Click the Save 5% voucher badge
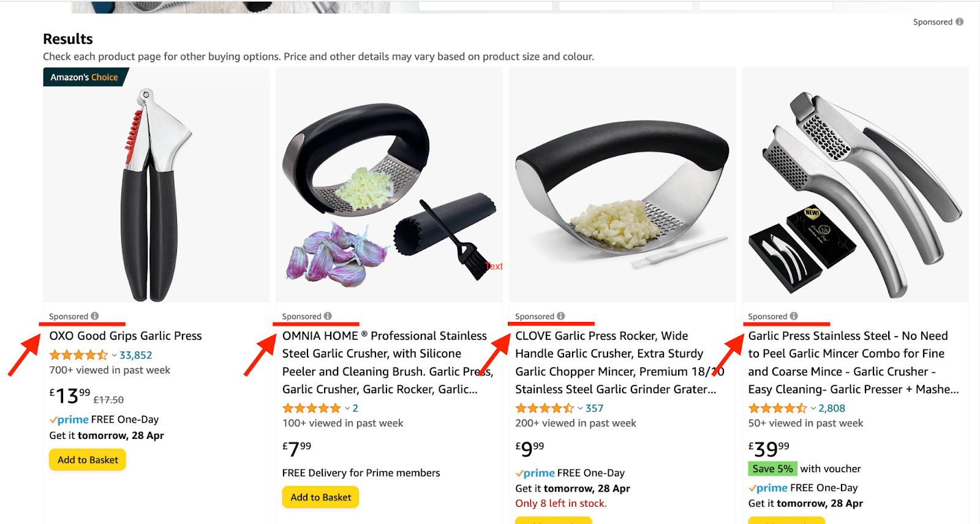Image resolution: width=980 pixels, height=524 pixels. point(772,468)
